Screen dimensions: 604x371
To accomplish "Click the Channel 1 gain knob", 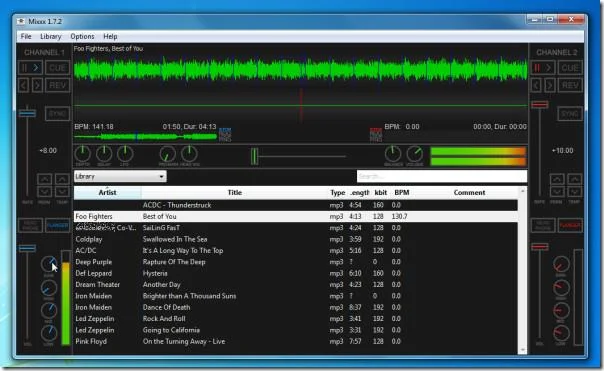I will [x=49, y=264].
